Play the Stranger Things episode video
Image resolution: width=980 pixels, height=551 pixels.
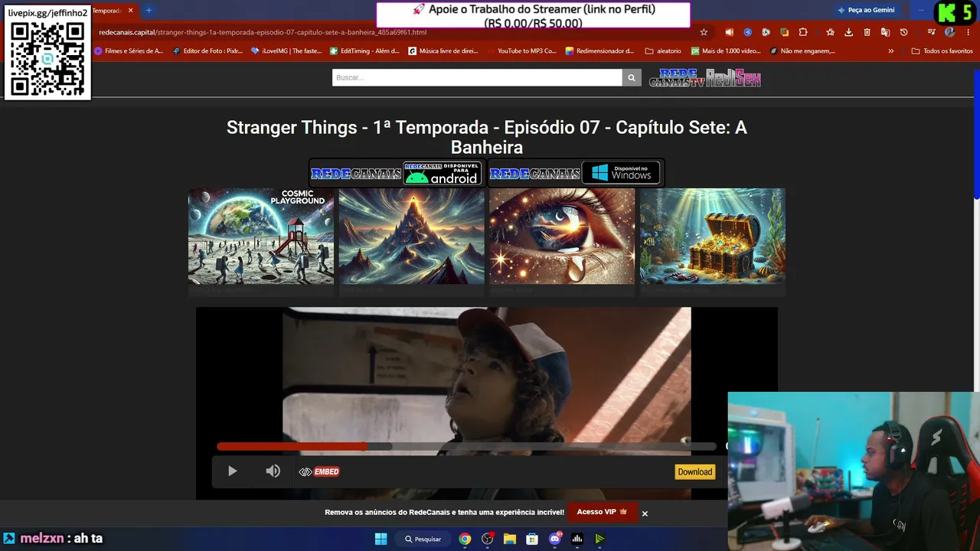click(232, 471)
